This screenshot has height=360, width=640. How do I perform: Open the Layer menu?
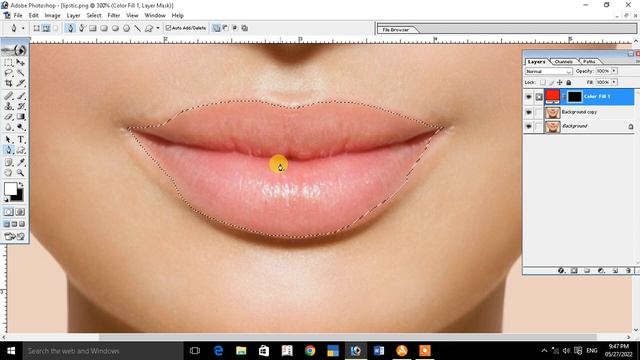[73, 16]
